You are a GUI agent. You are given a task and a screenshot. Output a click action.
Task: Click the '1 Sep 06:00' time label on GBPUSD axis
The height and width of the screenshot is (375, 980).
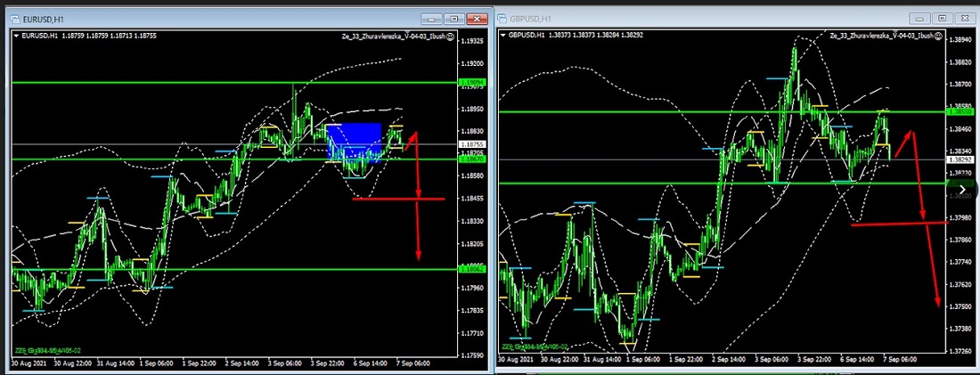point(641,360)
